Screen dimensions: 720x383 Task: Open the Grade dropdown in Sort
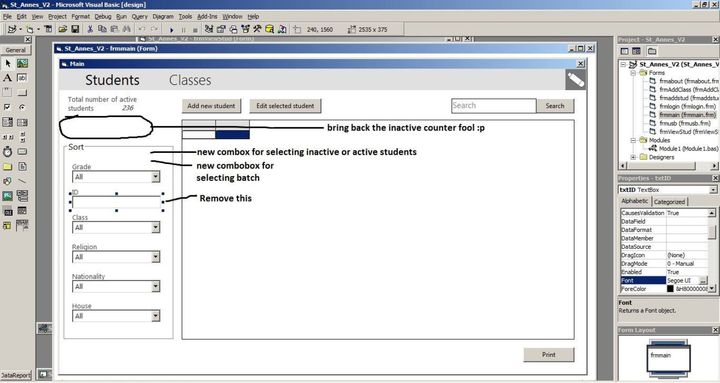[x=156, y=177]
